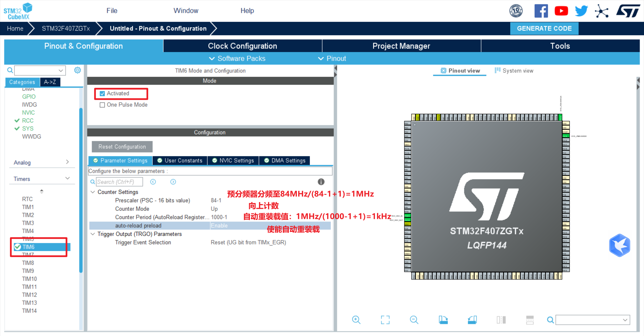Open the YouTube icon link
Screen dimensions: 644x336
click(x=561, y=11)
